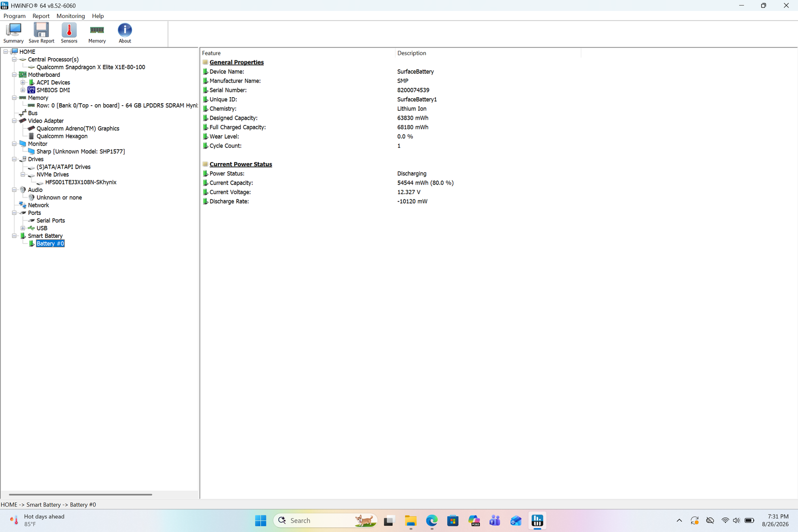The height and width of the screenshot is (532, 798).
Task: Click the 12.327 V voltage value
Action: point(408,192)
